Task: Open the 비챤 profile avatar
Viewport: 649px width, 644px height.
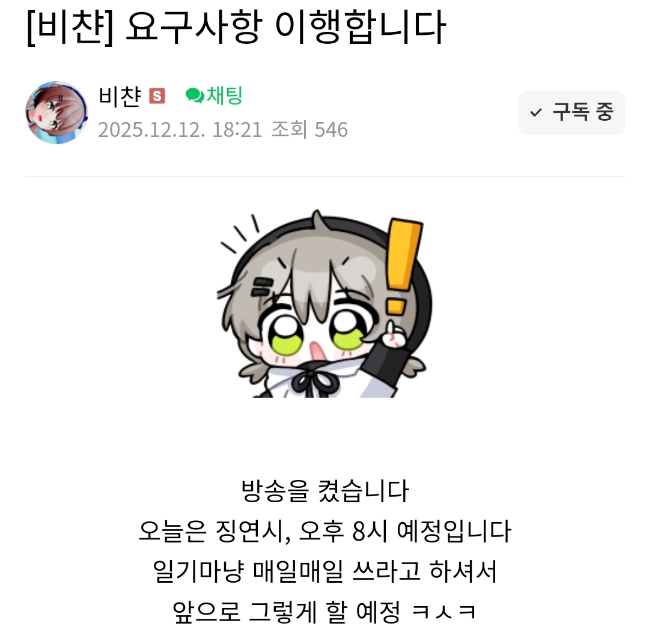Action: coord(56,112)
